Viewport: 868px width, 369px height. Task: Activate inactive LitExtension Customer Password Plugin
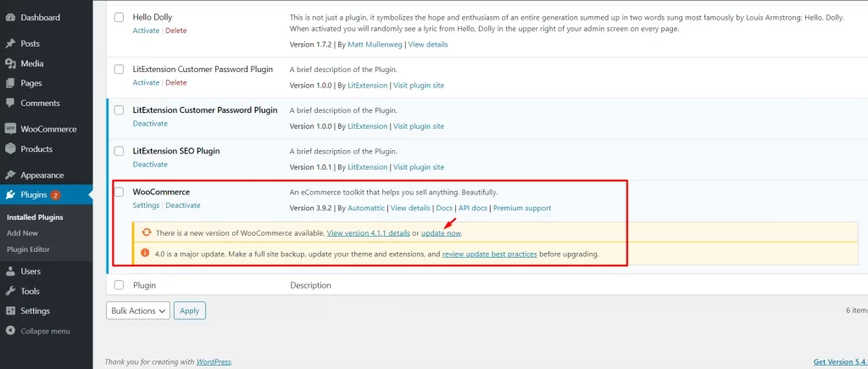pos(146,82)
